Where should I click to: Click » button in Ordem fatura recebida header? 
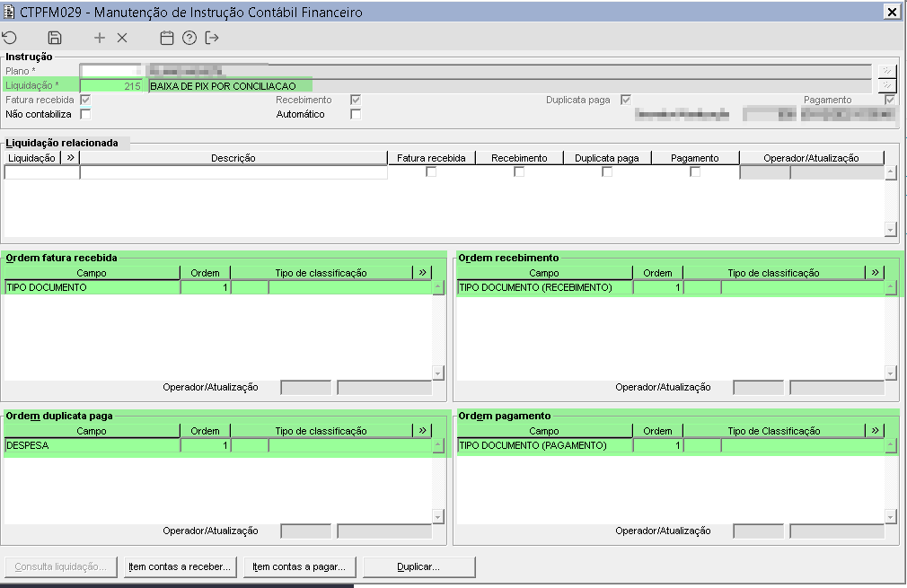(422, 272)
